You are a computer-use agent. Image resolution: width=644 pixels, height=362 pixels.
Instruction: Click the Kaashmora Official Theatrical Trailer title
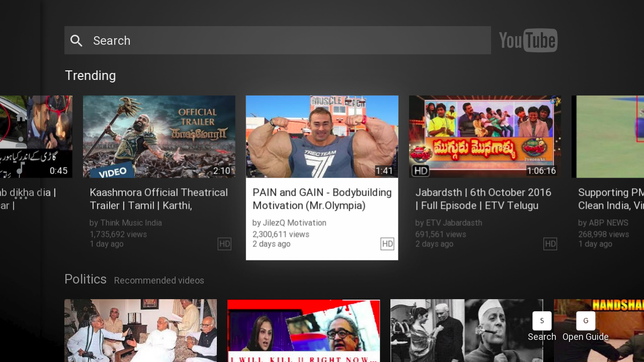(x=159, y=199)
